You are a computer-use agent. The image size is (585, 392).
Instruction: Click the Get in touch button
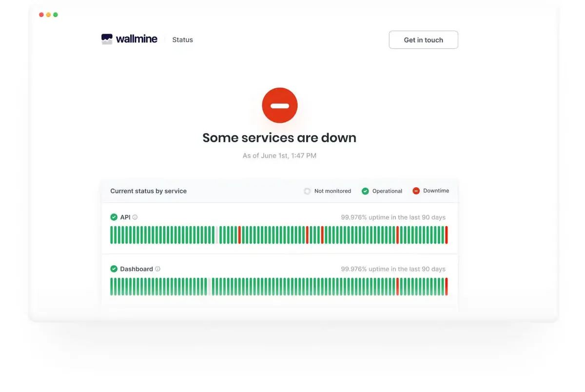(x=423, y=40)
